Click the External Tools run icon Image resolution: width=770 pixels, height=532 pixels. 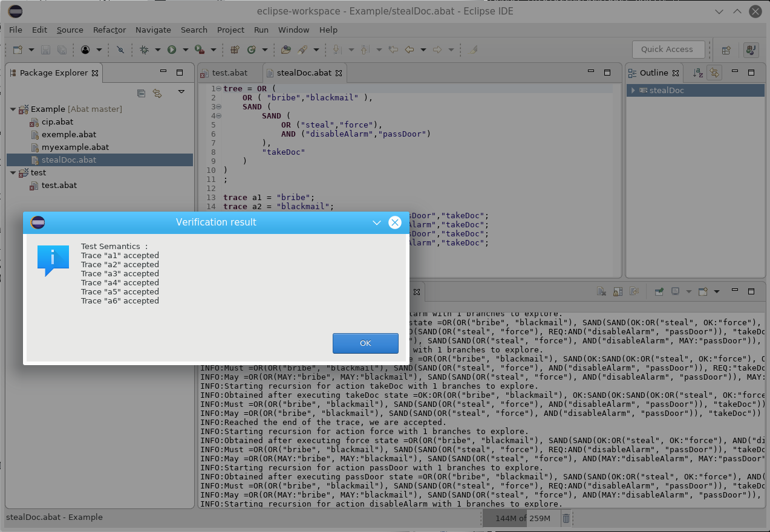[199, 50]
